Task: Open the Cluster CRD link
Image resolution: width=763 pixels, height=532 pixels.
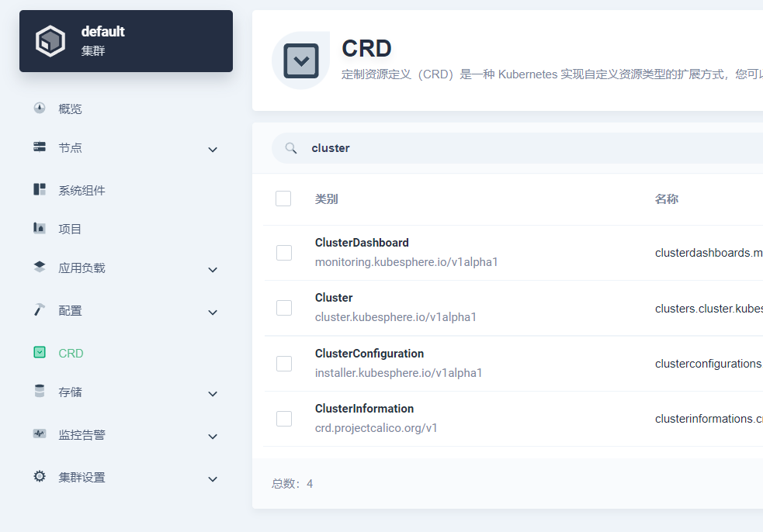Action: 334,298
